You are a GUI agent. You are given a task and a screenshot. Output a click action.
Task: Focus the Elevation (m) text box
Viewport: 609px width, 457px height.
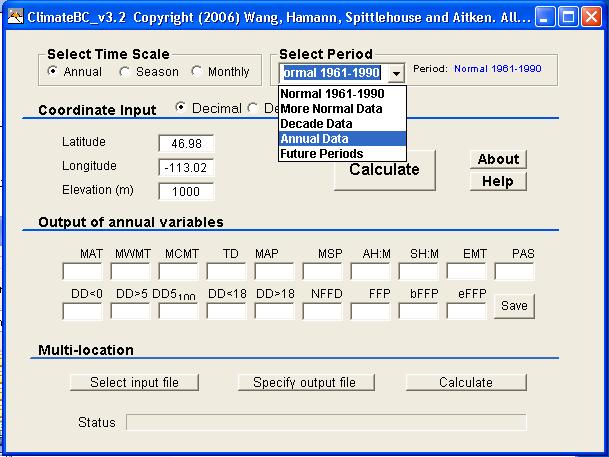pos(186,191)
